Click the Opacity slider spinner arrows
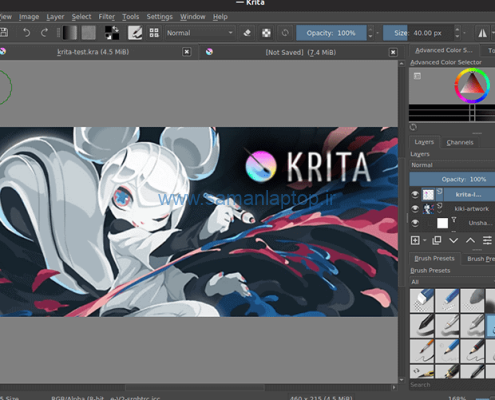The image size is (495, 400). 370,33
